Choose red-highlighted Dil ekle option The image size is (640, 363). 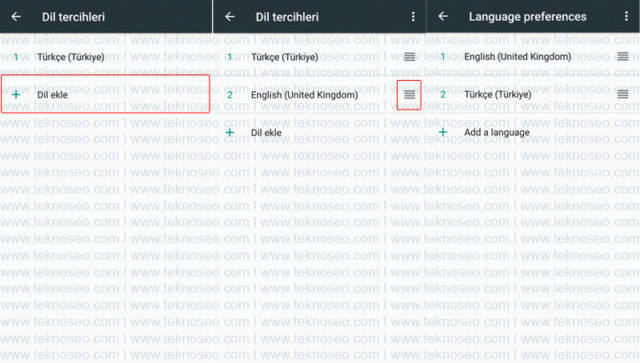(x=106, y=95)
